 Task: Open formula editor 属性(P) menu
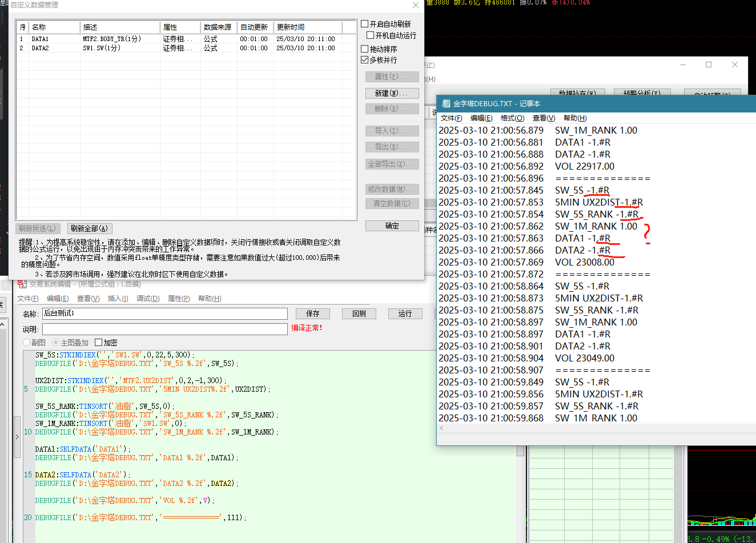(x=179, y=299)
